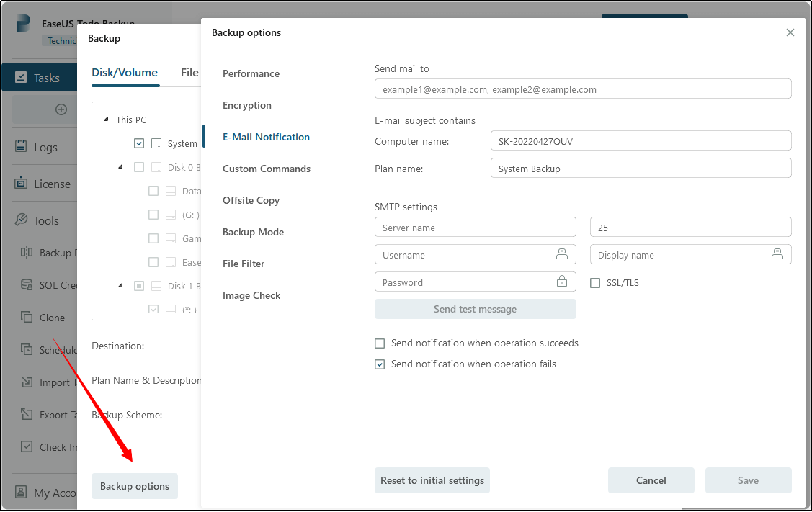Click the Tools wrench icon
812x512 pixels.
click(21, 220)
